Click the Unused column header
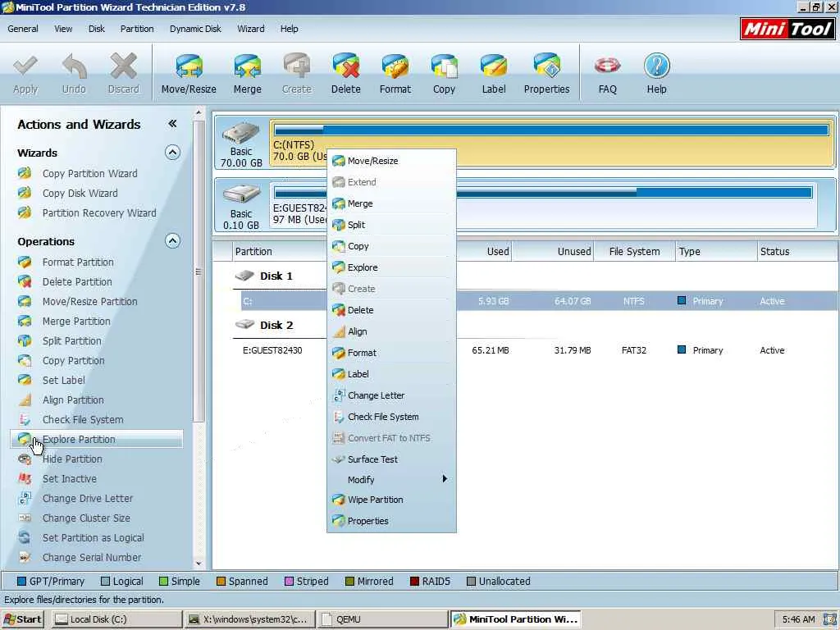Image resolution: width=840 pixels, height=630 pixels. click(553, 251)
